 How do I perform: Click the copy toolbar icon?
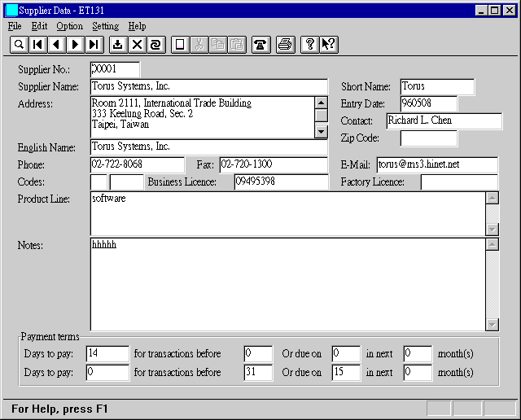pos(218,45)
